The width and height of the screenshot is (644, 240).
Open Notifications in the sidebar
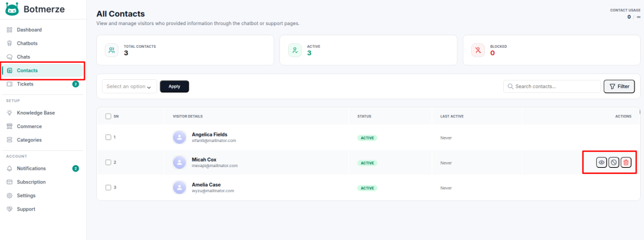tap(43, 168)
